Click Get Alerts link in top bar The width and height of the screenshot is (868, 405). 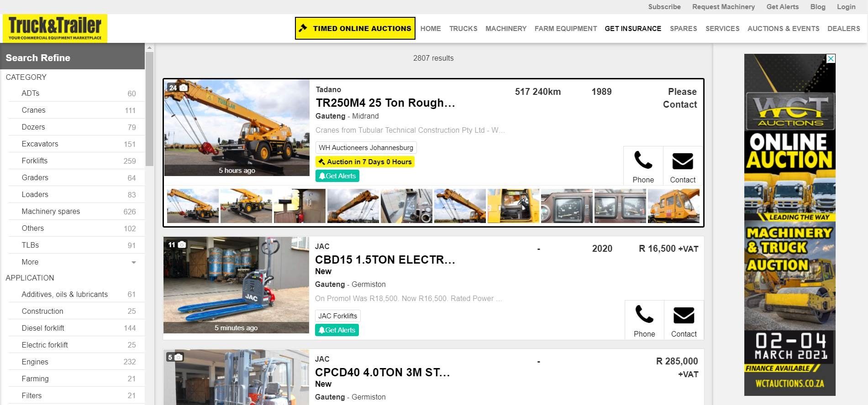click(x=783, y=7)
